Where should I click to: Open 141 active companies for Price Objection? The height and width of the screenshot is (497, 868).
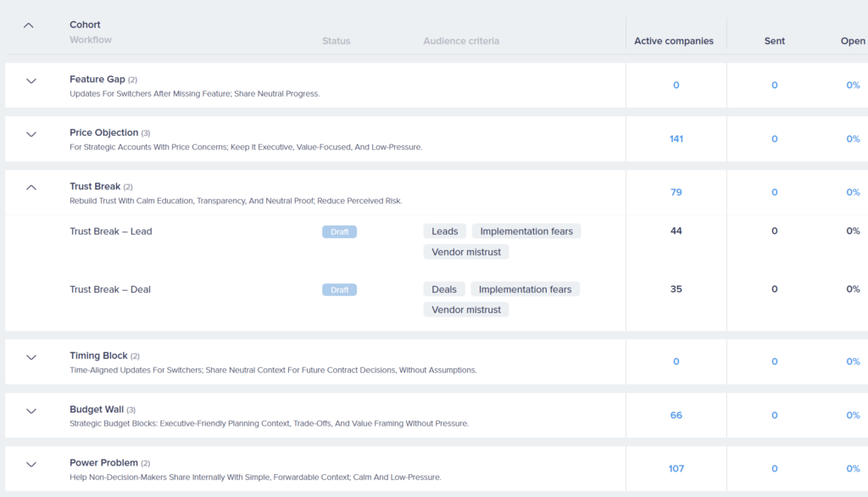click(x=676, y=139)
